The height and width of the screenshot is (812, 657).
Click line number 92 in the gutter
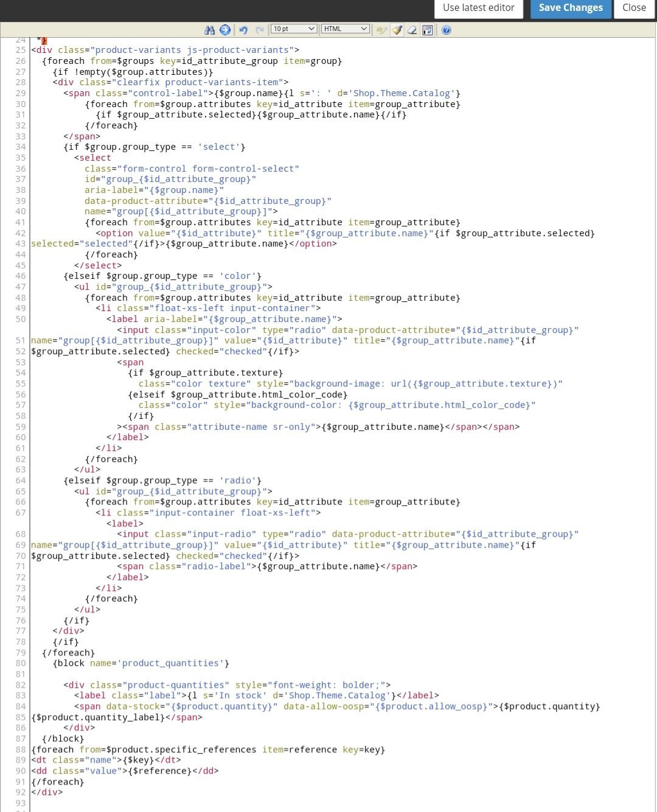[x=21, y=792]
